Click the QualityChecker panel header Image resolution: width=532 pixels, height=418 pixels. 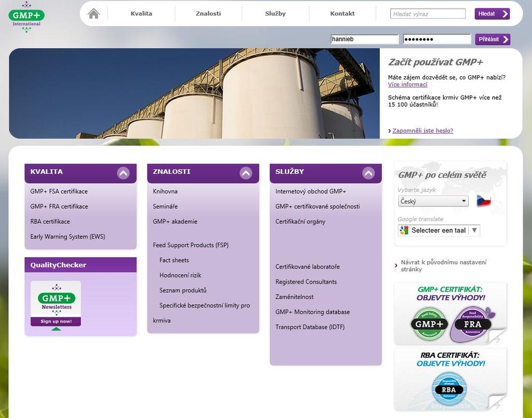[x=81, y=265]
